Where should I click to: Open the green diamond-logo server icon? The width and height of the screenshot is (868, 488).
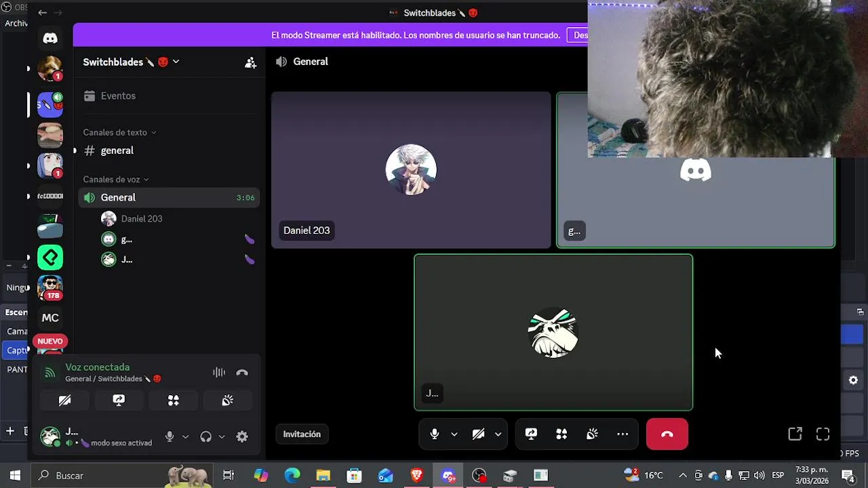(x=50, y=258)
